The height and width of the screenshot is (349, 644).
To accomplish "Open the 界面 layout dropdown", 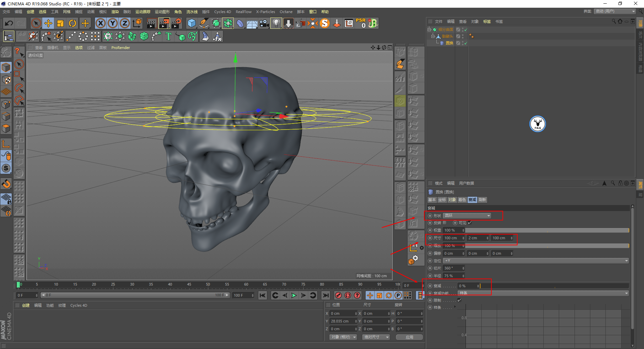I will pos(615,11).
